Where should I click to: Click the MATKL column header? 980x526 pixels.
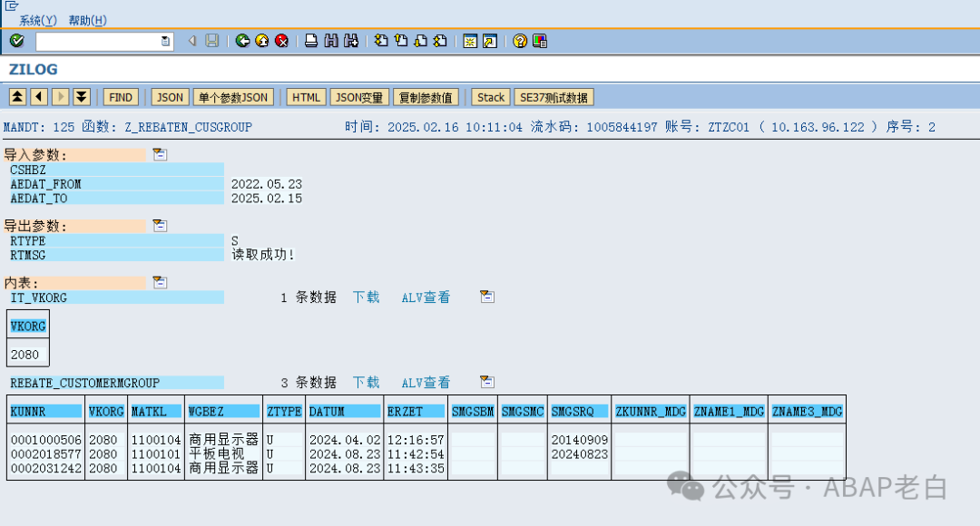click(x=156, y=411)
